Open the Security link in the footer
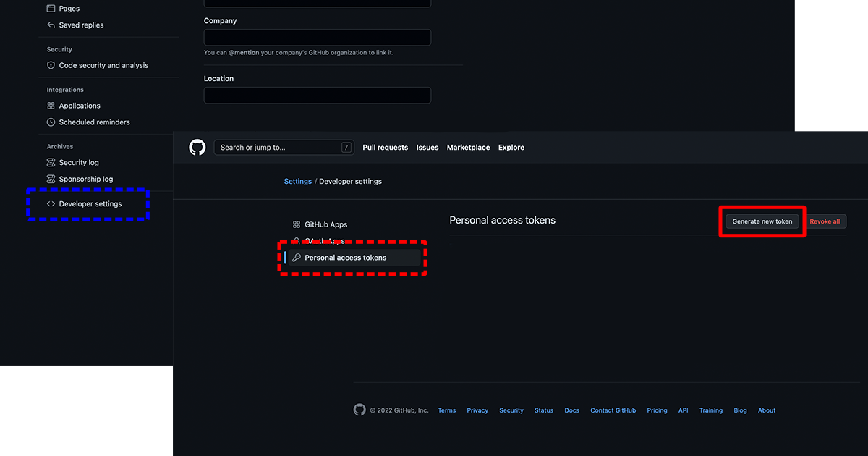 (511, 410)
